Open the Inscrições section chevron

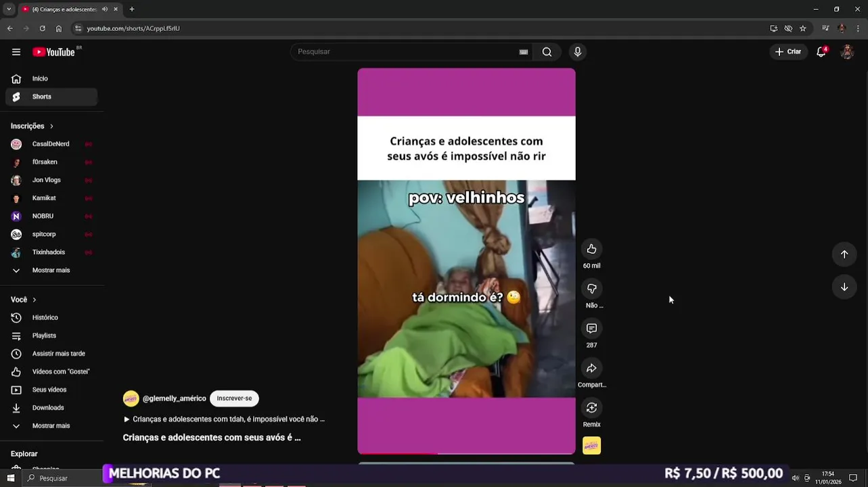click(x=51, y=126)
